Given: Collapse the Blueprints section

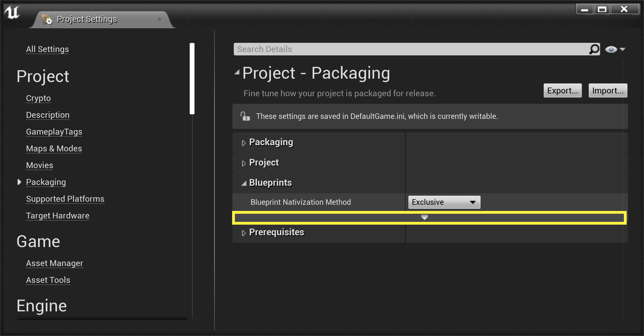Looking at the screenshot, I should pyautogui.click(x=244, y=183).
